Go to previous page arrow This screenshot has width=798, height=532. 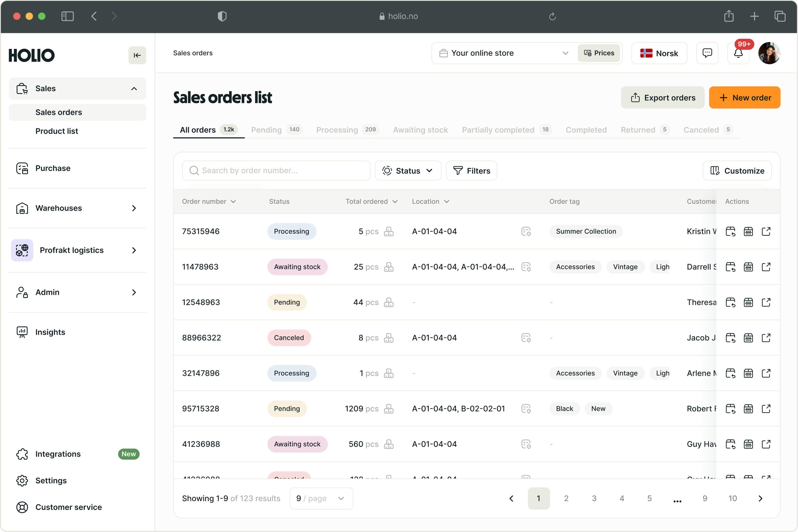point(511,499)
